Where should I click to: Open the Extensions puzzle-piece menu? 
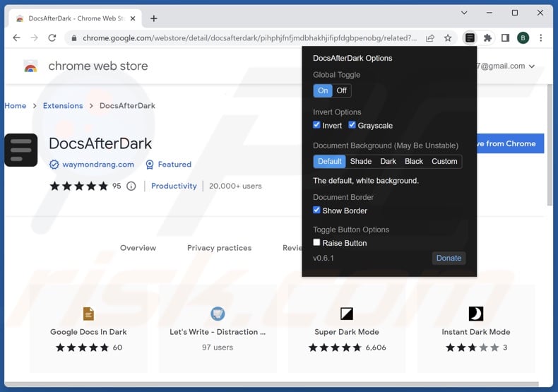click(x=487, y=37)
